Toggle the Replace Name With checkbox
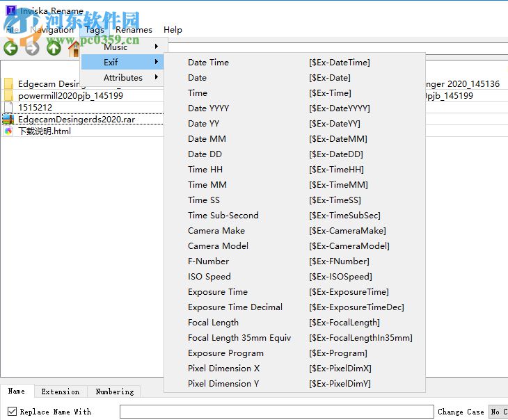508x420 pixels. pos(12,412)
